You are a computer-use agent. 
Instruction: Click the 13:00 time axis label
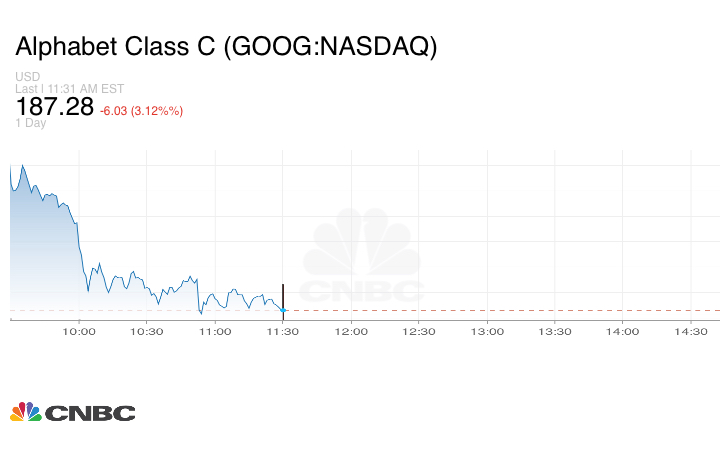pyautogui.click(x=487, y=331)
